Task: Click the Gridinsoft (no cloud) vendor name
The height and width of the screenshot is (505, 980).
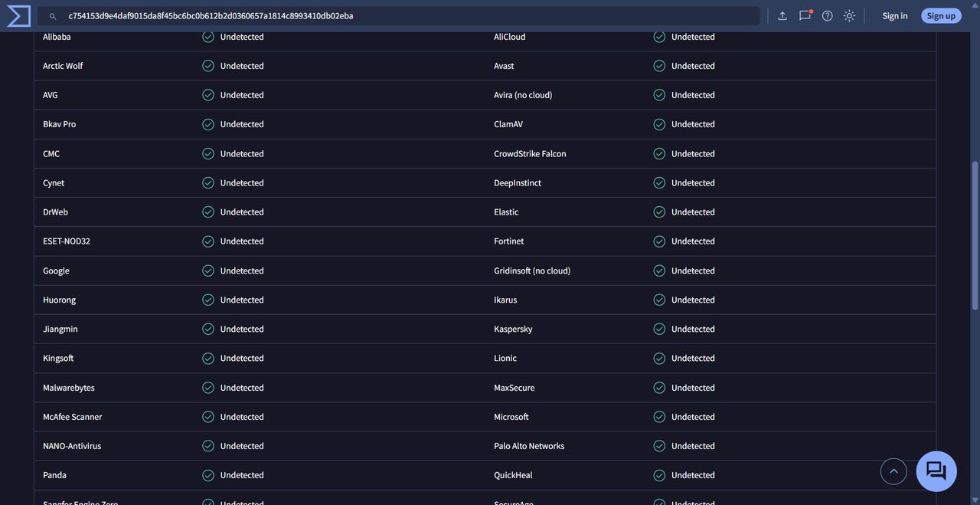Action: point(532,271)
